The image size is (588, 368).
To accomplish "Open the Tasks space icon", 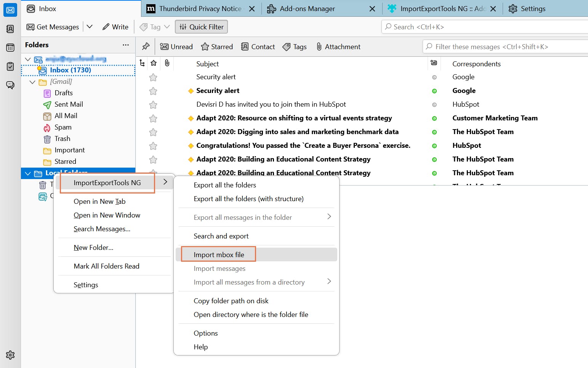I will [x=10, y=66].
